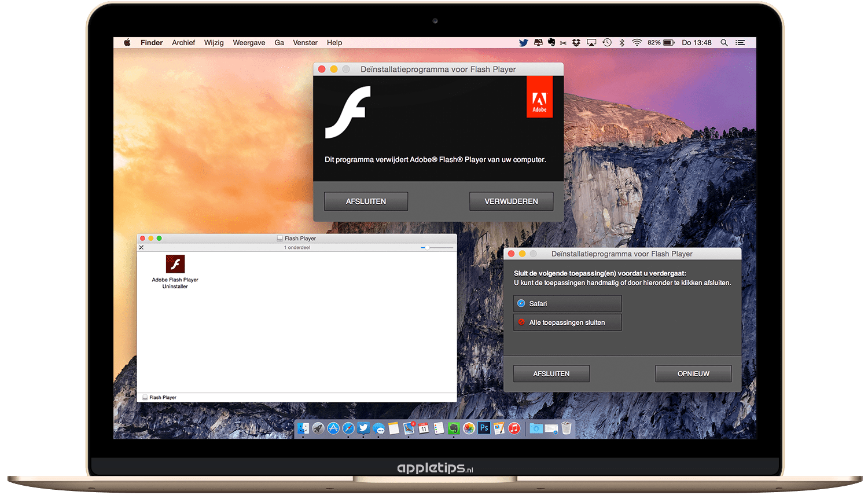868x495 pixels.
Task: Open Spotlight search magnifier
Action: [x=724, y=42]
